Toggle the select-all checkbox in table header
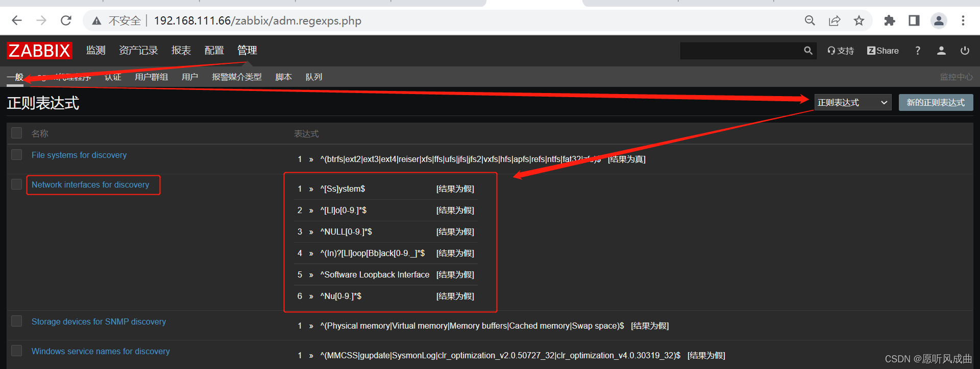This screenshot has height=369, width=980. coord(17,133)
